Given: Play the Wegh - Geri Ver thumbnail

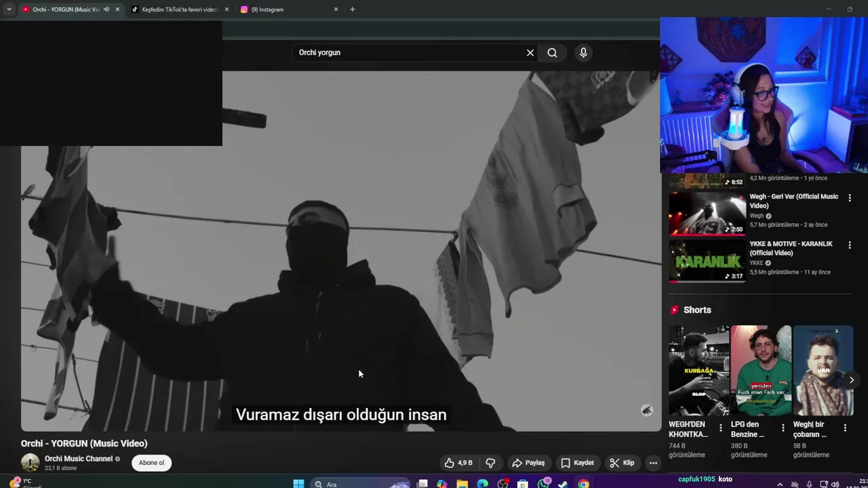Looking at the screenshot, I should [707, 213].
